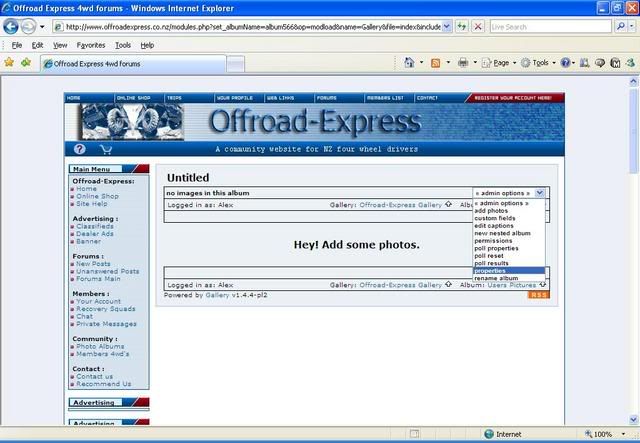
Task: Click the Gallery link in footer
Action: coord(217,295)
